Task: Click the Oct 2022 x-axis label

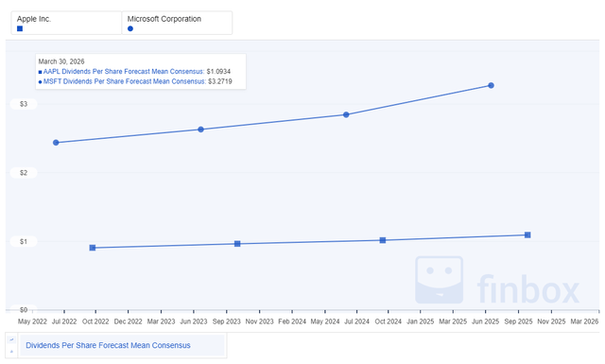Action: (x=95, y=321)
